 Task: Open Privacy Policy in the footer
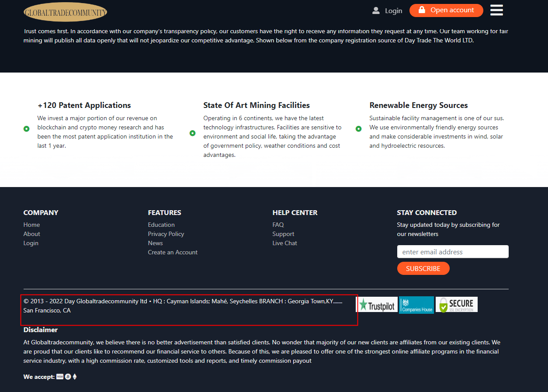click(166, 234)
